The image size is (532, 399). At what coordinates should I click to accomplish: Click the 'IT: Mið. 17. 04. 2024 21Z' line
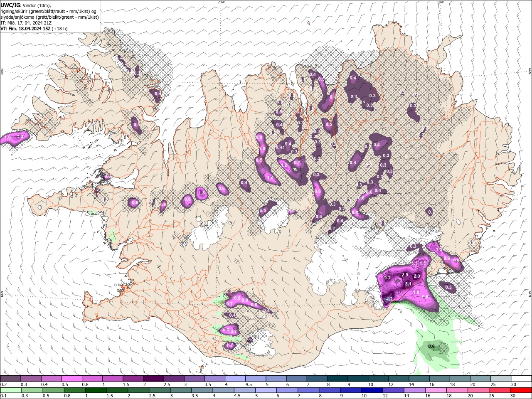(x=26, y=23)
